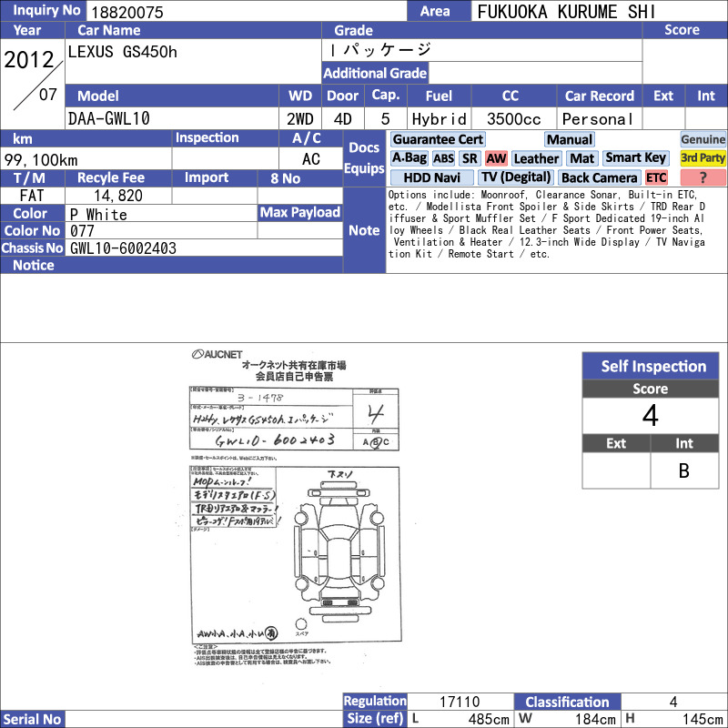Image resolution: width=728 pixels, height=728 pixels.
Task: Click the TV (Degital) equipment tag
Action: coord(516,177)
